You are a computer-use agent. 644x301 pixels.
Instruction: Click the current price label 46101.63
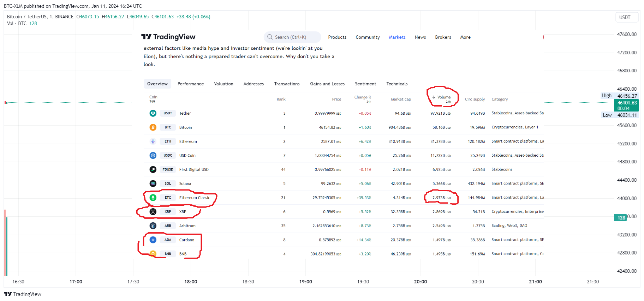[626, 106]
